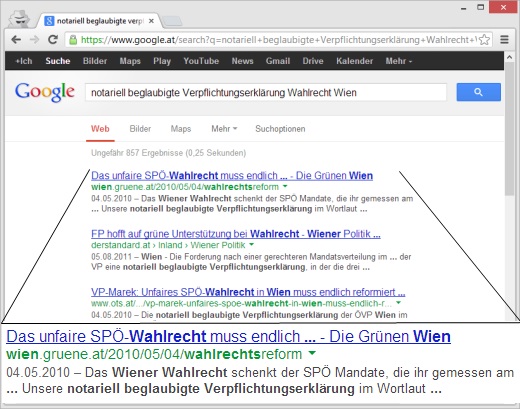Open result 'VP-Marek: Unfaires SPÖ-Wahlrecht in Wien'

(248, 292)
